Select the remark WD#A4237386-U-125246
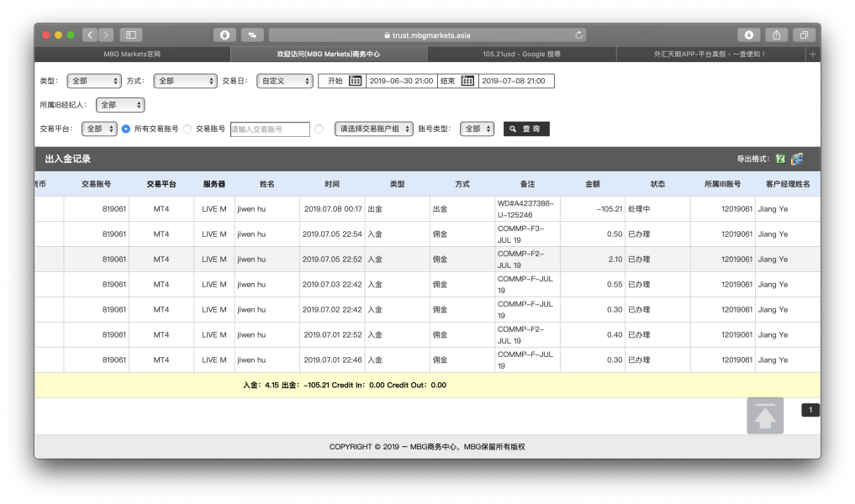Viewport: 855px width, 504px height. 525,209
